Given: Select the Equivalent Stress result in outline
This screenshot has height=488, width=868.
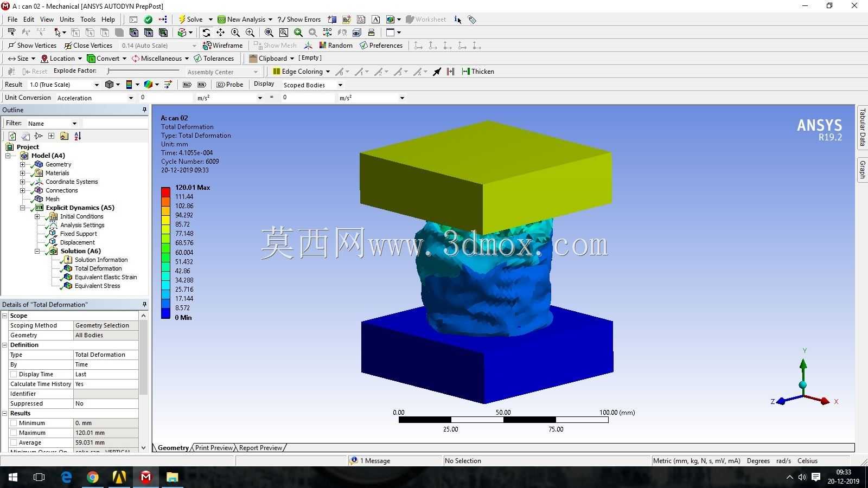Looking at the screenshot, I should (98, 286).
